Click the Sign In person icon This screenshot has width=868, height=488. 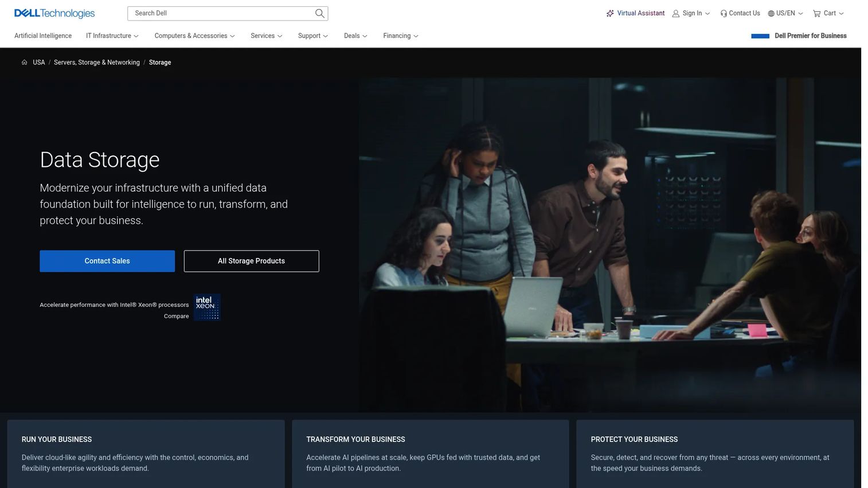(676, 13)
